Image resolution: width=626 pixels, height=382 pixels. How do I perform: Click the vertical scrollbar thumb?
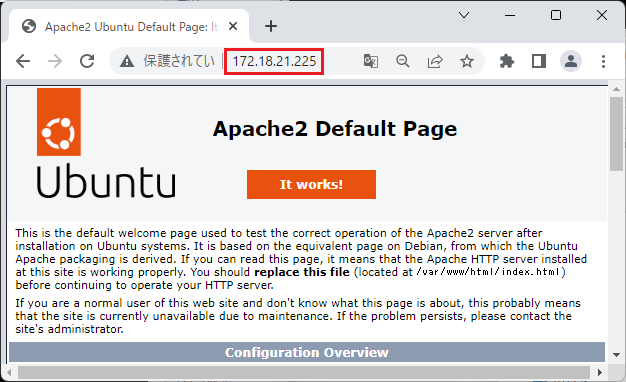616,134
